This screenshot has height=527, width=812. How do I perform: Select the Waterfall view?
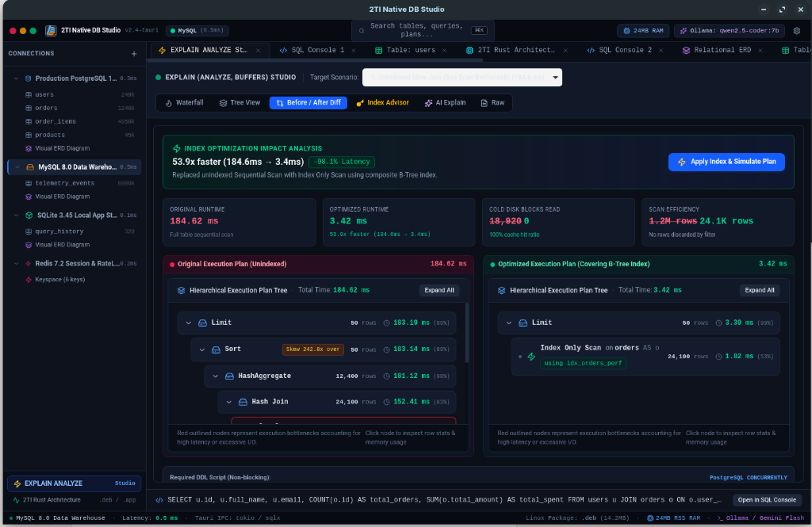184,102
